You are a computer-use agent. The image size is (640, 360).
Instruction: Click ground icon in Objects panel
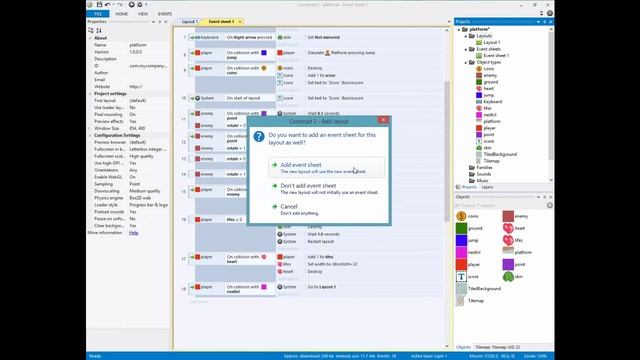click(461, 228)
